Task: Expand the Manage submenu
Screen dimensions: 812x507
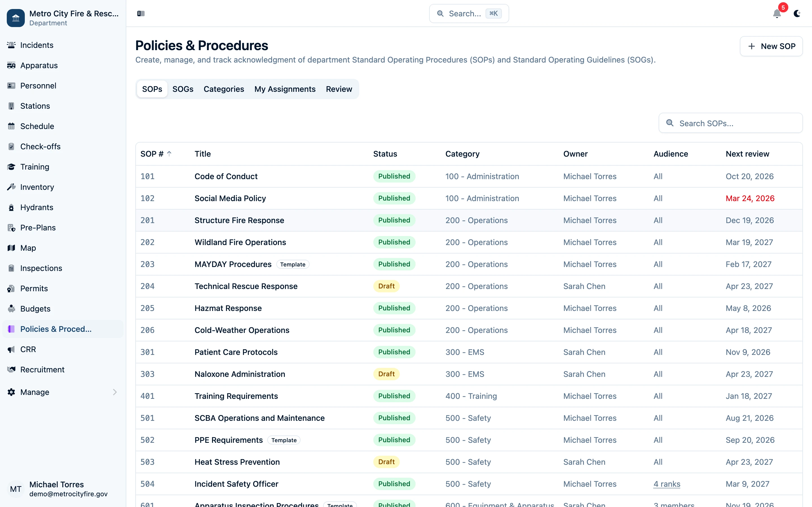Action: pos(35,392)
